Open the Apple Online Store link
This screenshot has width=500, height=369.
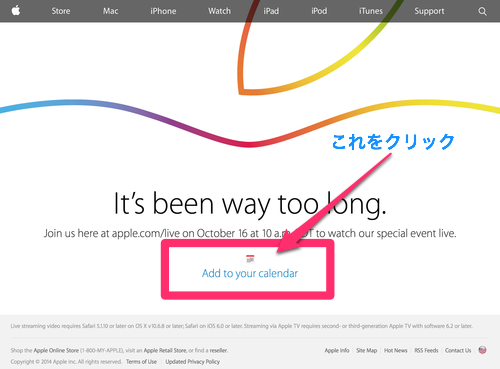click(x=56, y=350)
